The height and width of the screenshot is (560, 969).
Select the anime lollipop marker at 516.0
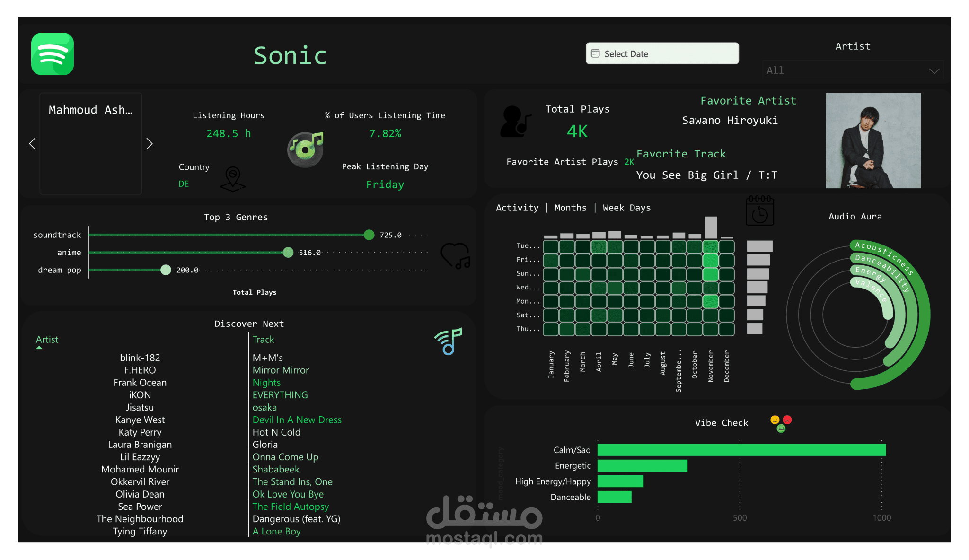tap(288, 252)
